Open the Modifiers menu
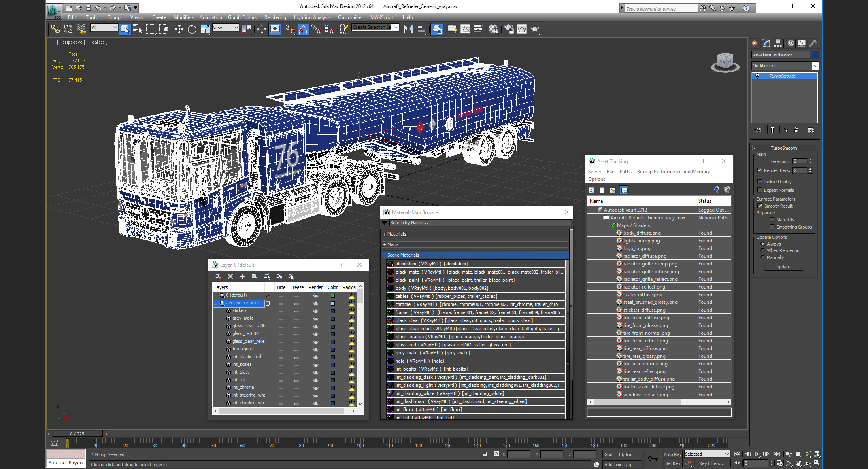Image resolution: width=868 pixels, height=469 pixels. [184, 17]
